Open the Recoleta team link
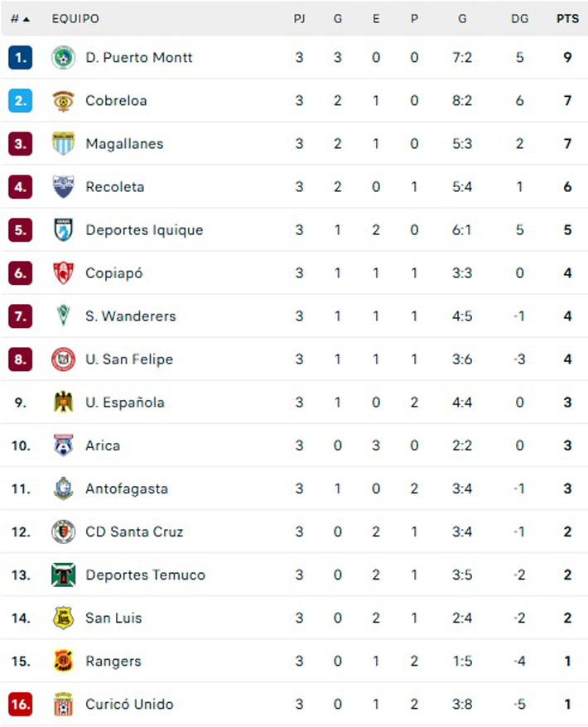The height and width of the screenshot is (727, 588). [x=115, y=187]
